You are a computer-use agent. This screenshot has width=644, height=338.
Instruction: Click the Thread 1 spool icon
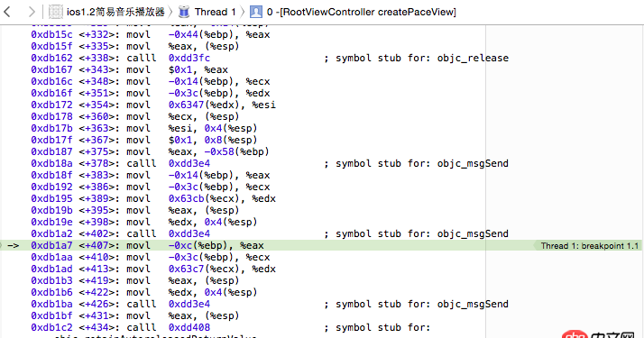click(184, 12)
